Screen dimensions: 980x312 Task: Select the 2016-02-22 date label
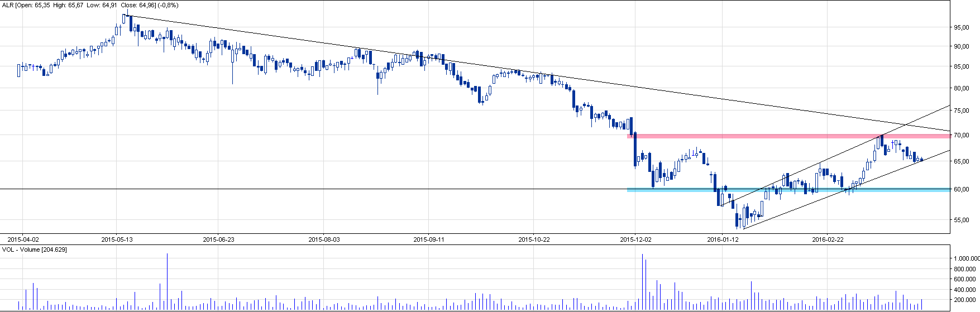(827, 239)
